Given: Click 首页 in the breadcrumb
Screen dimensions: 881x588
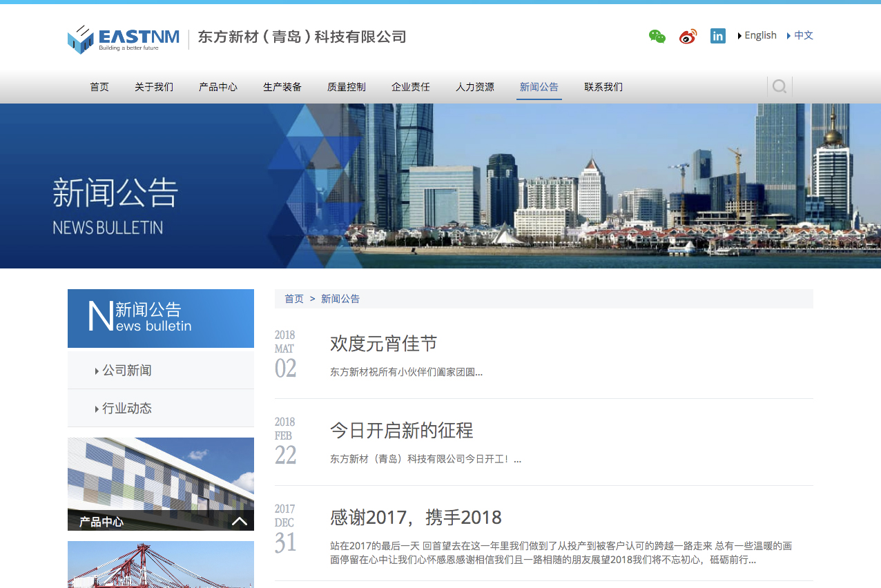Looking at the screenshot, I should [294, 299].
